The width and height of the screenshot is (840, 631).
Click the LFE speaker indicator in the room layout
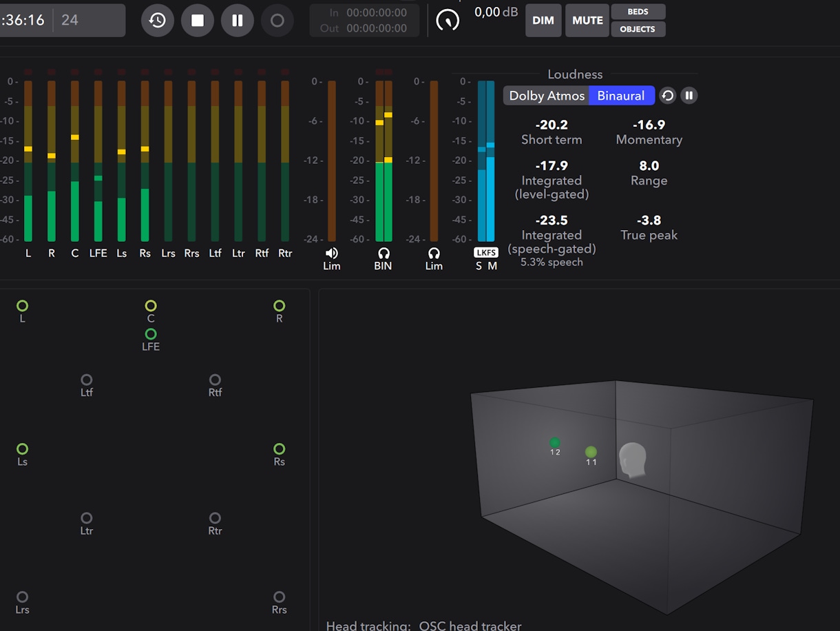click(x=151, y=335)
